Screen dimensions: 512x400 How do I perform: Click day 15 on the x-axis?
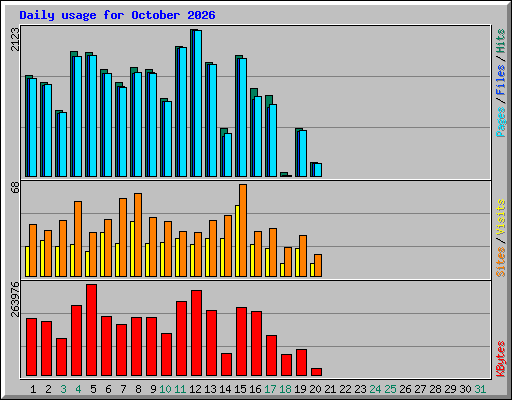tap(240, 389)
